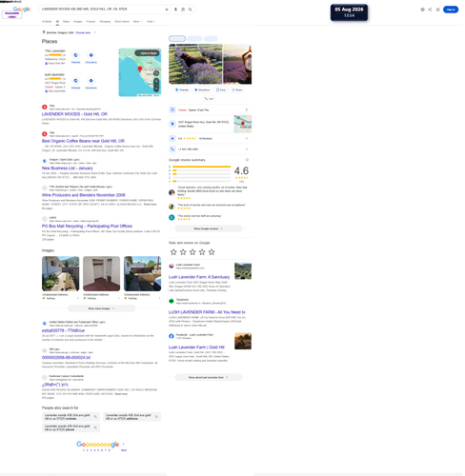The width and height of the screenshot is (465, 476).
Task: Rate three stars under Rate and review
Action: [192, 252]
